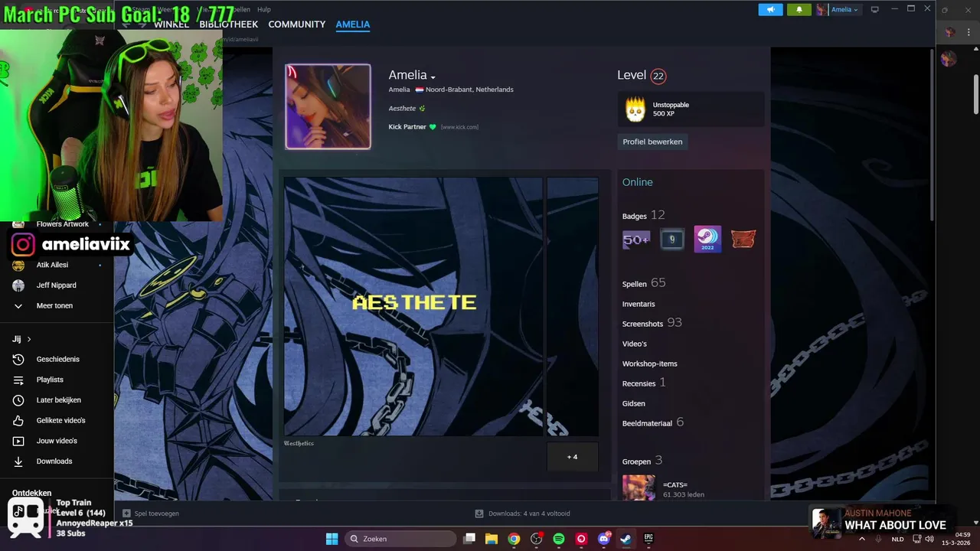Image resolution: width=980 pixels, height=551 pixels.
Task: Open the volume speaker tray icon
Action: tap(929, 539)
